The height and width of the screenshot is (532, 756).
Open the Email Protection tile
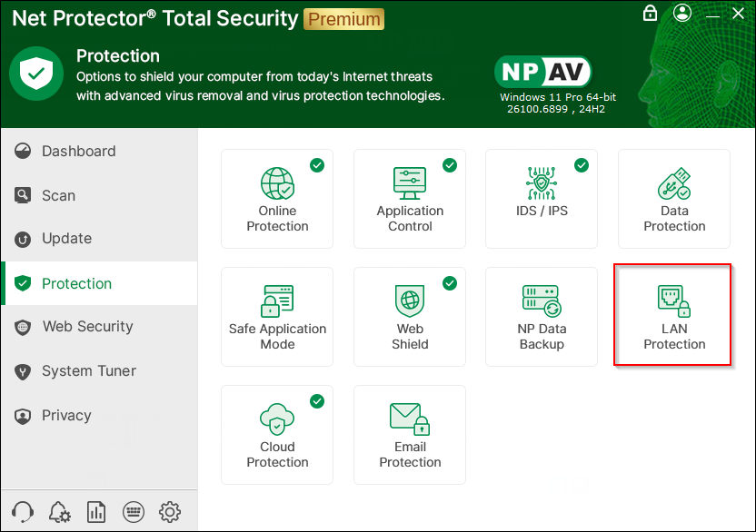[410, 435]
